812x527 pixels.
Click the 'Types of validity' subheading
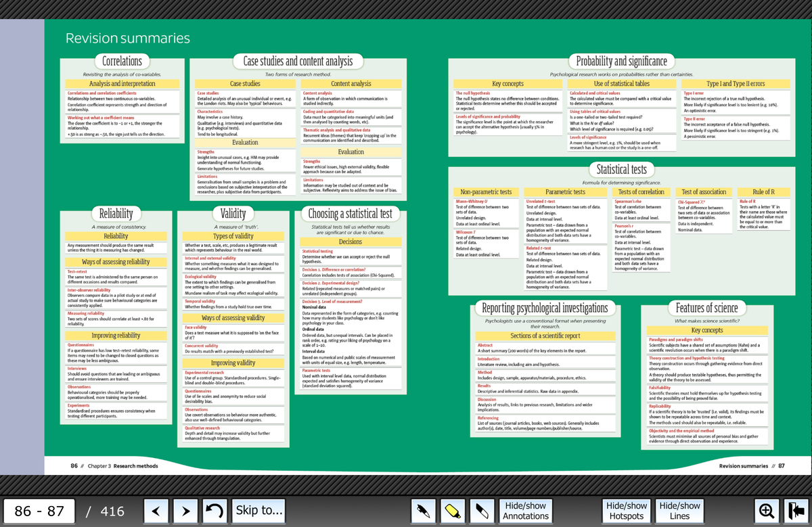[233, 236]
